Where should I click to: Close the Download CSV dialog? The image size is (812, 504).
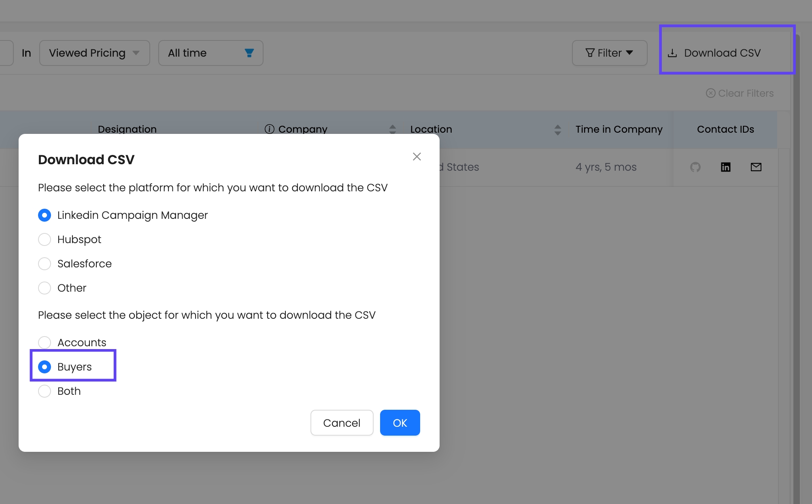(417, 157)
